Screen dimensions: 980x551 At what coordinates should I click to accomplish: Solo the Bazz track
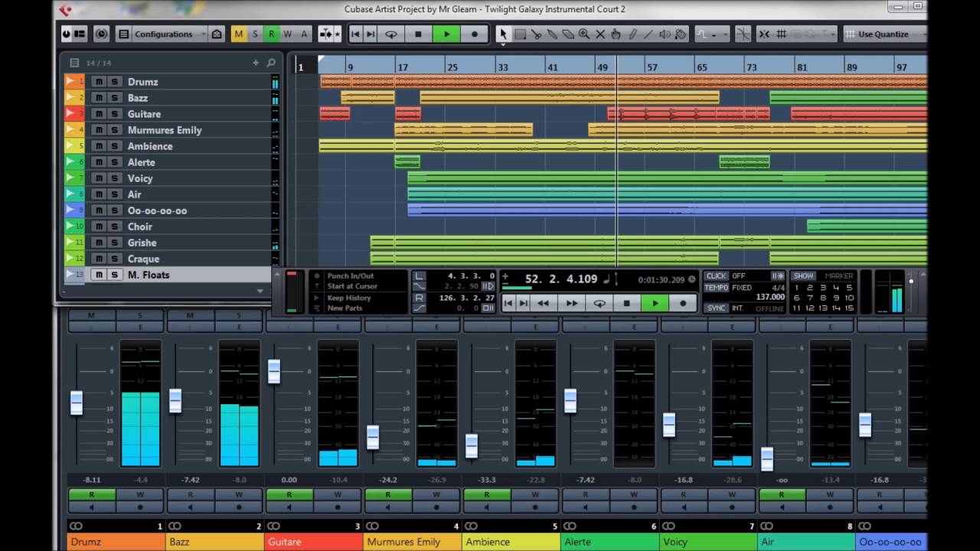pyautogui.click(x=114, y=98)
